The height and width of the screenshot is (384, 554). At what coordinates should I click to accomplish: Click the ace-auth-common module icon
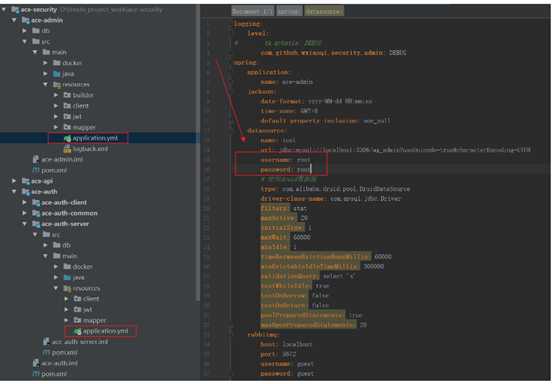click(x=36, y=213)
